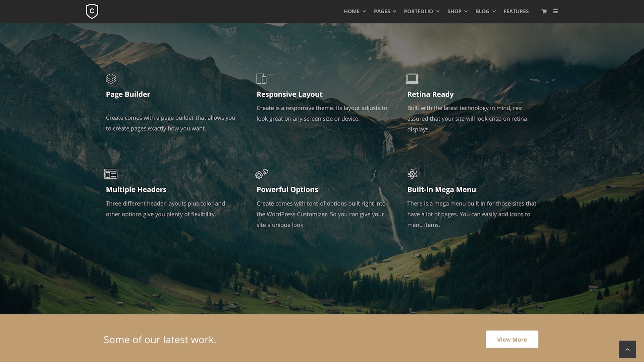The image size is (644, 362).
Task: Click the Multiple Headers layout icon
Action: [111, 173]
